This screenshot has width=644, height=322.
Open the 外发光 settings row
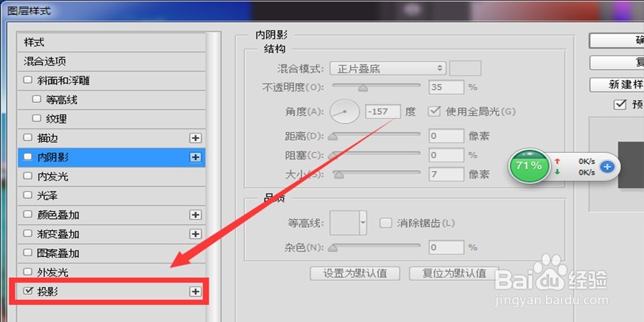[x=111, y=272]
